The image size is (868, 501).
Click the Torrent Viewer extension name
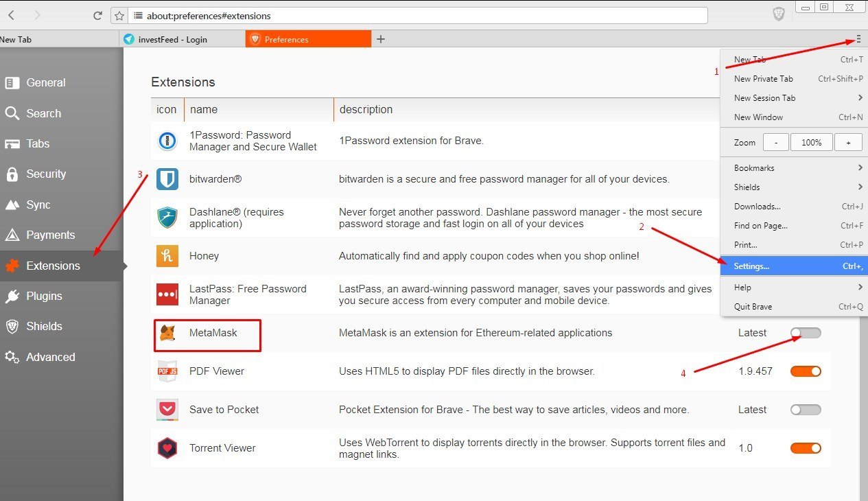[222, 448]
